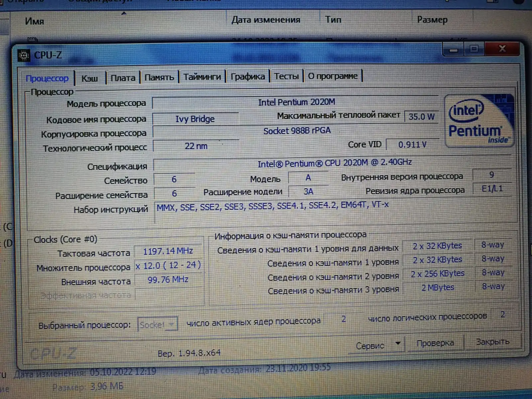Click the active cores count value
The image size is (532, 399).
pyautogui.click(x=343, y=319)
